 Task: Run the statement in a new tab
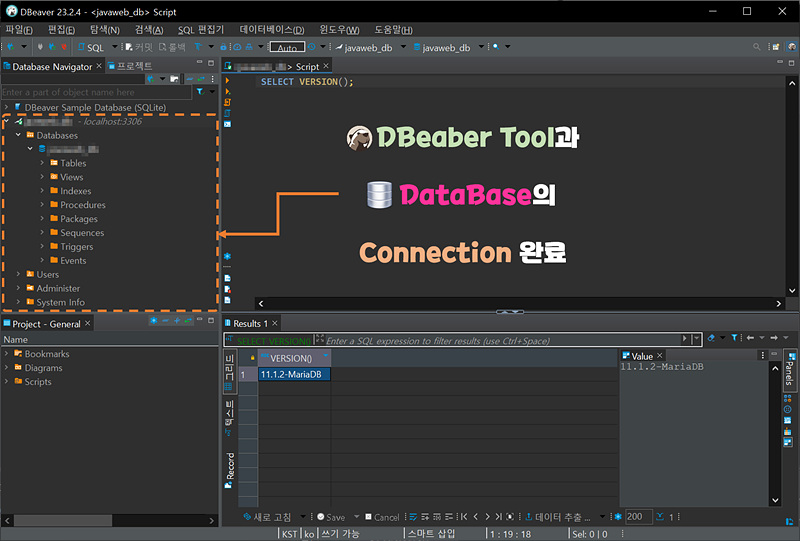coord(228,91)
